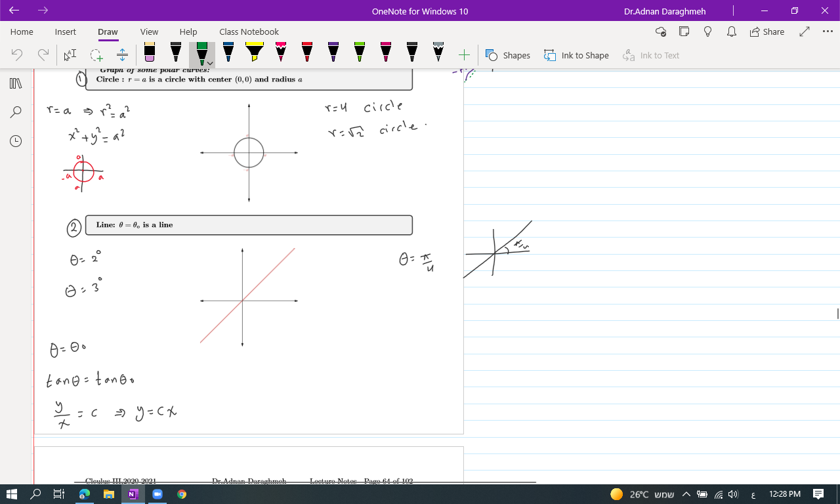Redo the last undone action
This screenshot has height=504, width=840.
tap(43, 56)
